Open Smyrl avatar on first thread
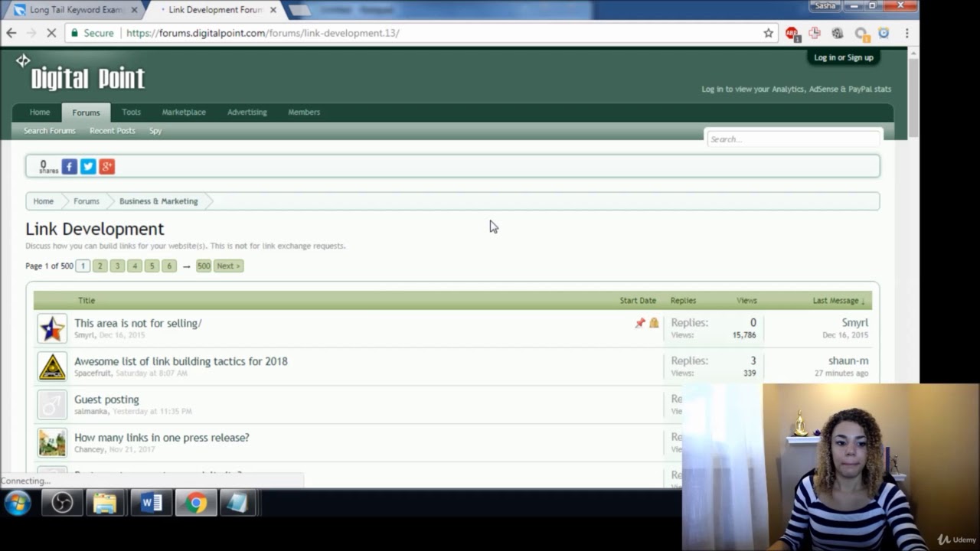This screenshot has height=551, width=980. point(52,328)
